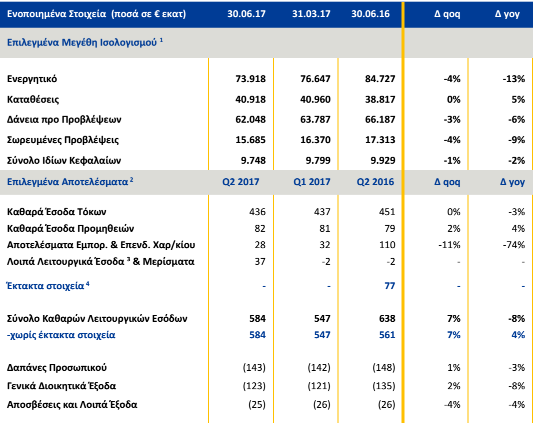This screenshot has width=534, height=423.
Task: Select the value 66.187 in the loans row
Action: (x=380, y=120)
